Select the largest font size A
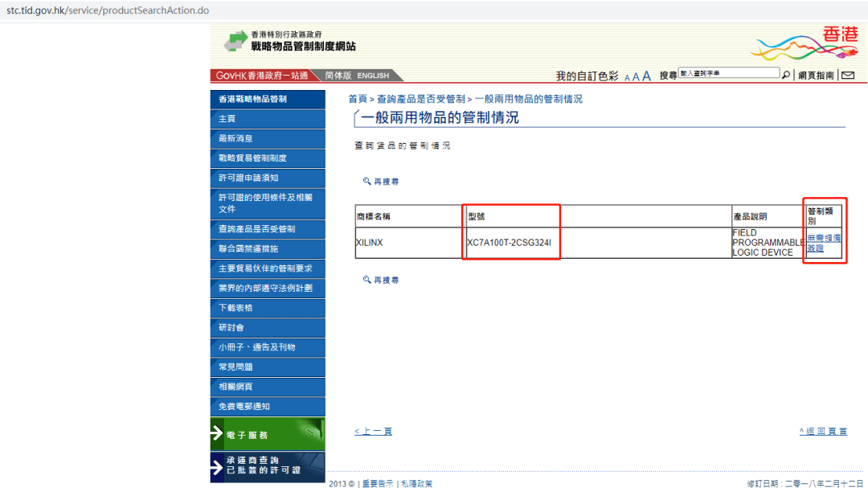 tap(646, 76)
